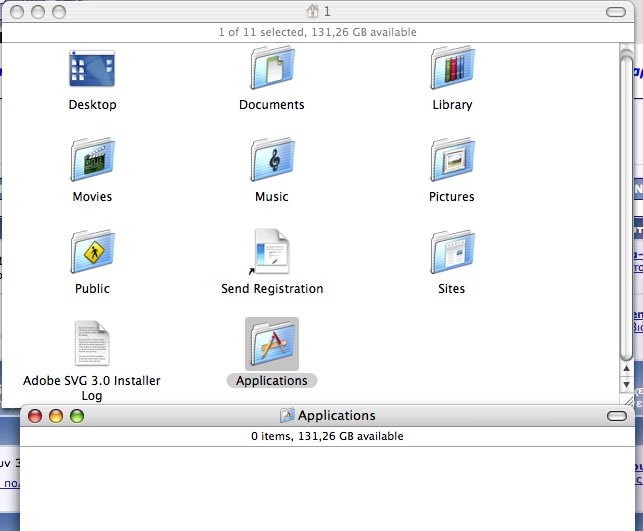Click the Applications proxy icon in its title bar
Screen dimensions: 643x531
point(287,416)
